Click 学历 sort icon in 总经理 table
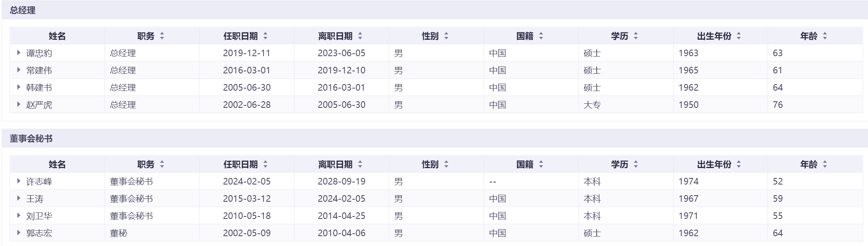This screenshot has height=246, width=868. pyautogui.click(x=636, y=36)
